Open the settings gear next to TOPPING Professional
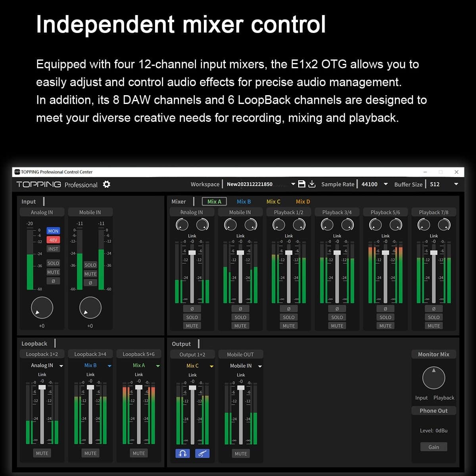Screen dimensions: 476x476 (106, 184)
